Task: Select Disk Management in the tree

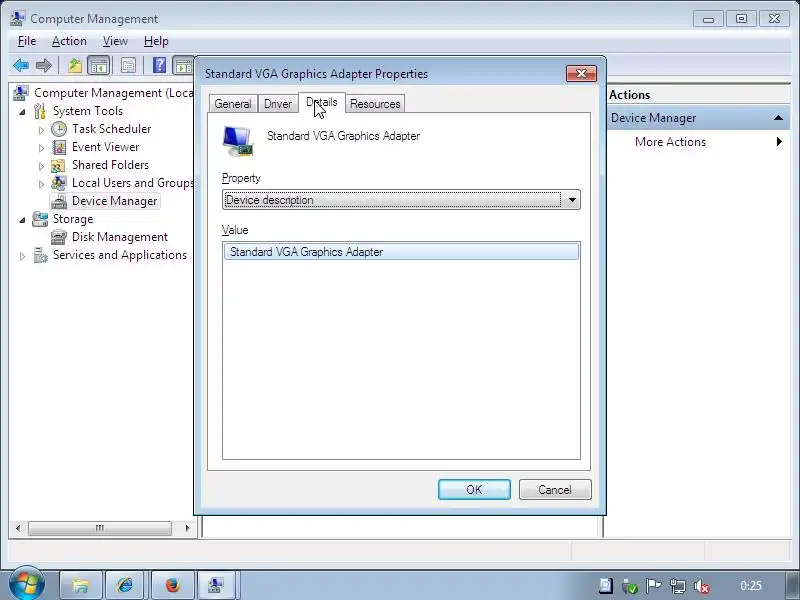Action: (120, 237)
